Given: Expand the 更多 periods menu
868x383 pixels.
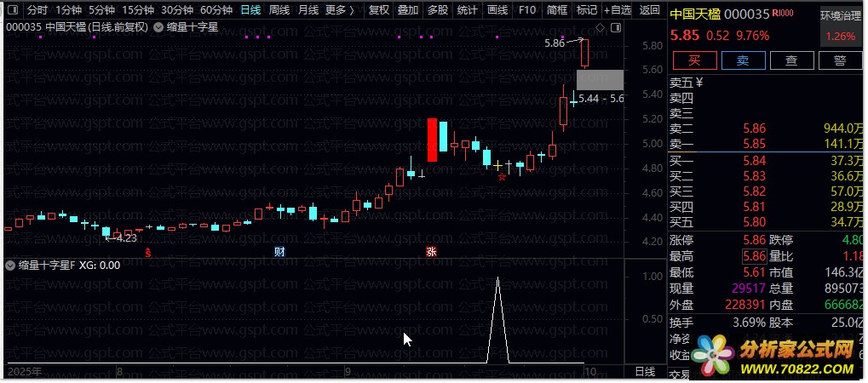Looking at the screenshot, I should (339, 9).
